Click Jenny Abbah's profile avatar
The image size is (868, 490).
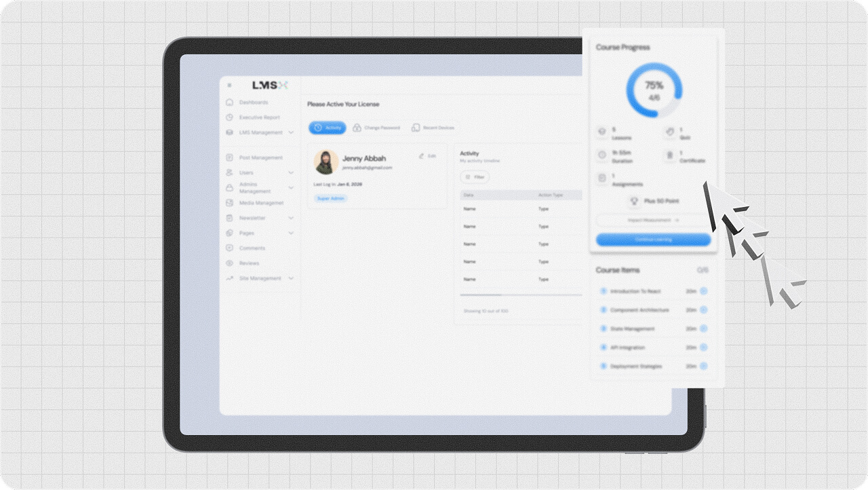tap(326, 162)
